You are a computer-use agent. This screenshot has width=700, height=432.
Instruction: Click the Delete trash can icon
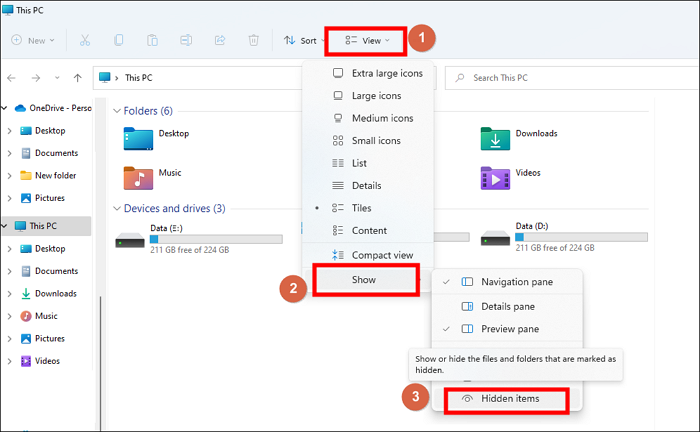(254, 40)
